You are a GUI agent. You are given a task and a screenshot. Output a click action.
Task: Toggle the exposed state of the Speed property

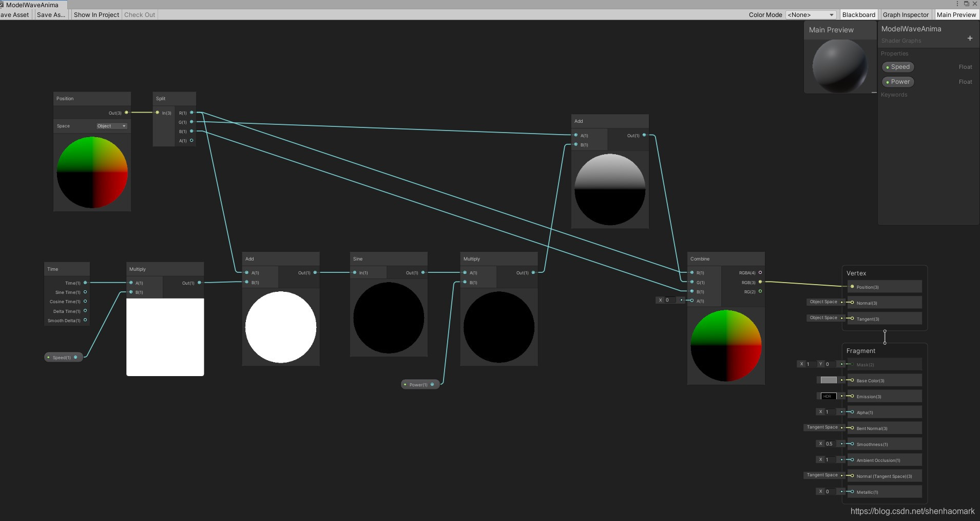888,67
